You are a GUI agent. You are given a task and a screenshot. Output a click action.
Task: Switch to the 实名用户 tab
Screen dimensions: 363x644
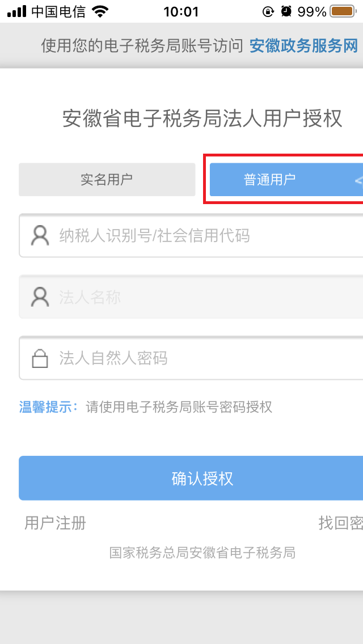pos(107,180)
